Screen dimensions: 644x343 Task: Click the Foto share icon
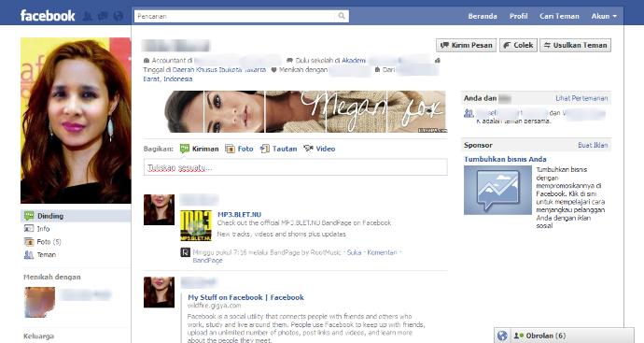[230, 149]
